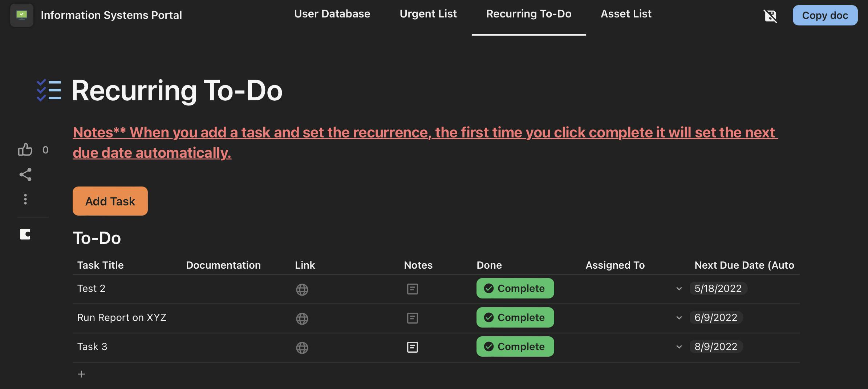The image size is (868, 389).
Task: Click the crossed-out icon beside Copy doc
Action: [x=770, y=16]
